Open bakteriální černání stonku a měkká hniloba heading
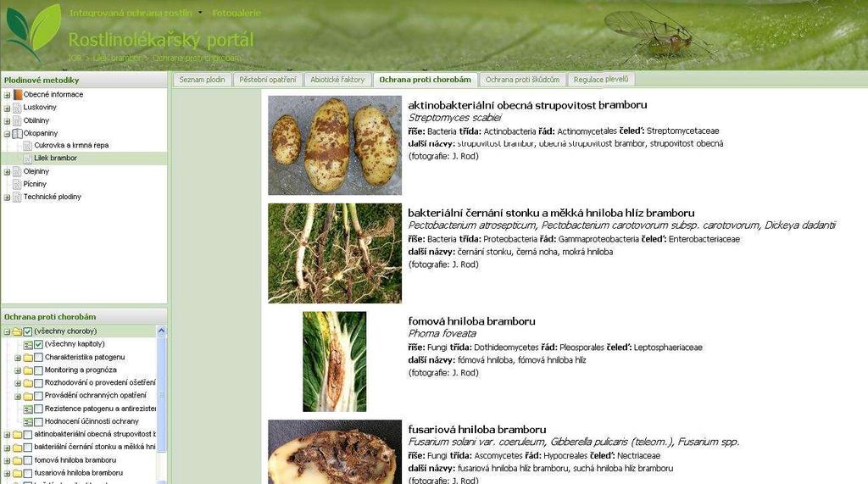 point(551,213)
